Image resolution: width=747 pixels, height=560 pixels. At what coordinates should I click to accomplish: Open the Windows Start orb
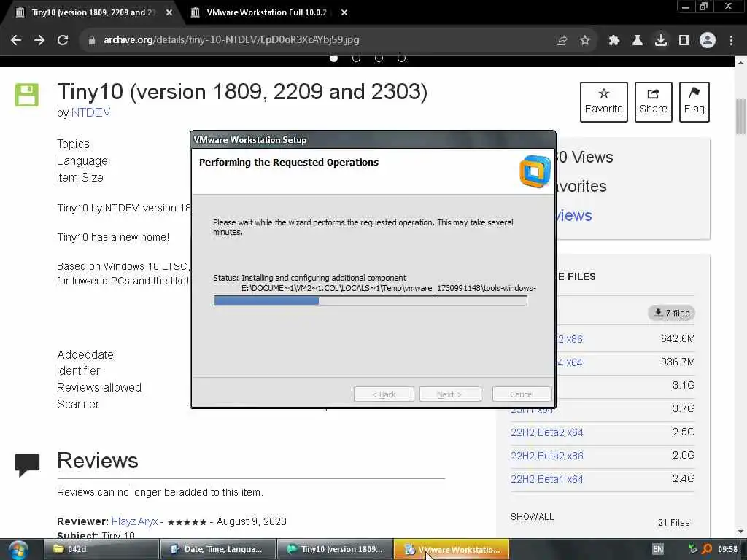(x=18, y=550)
